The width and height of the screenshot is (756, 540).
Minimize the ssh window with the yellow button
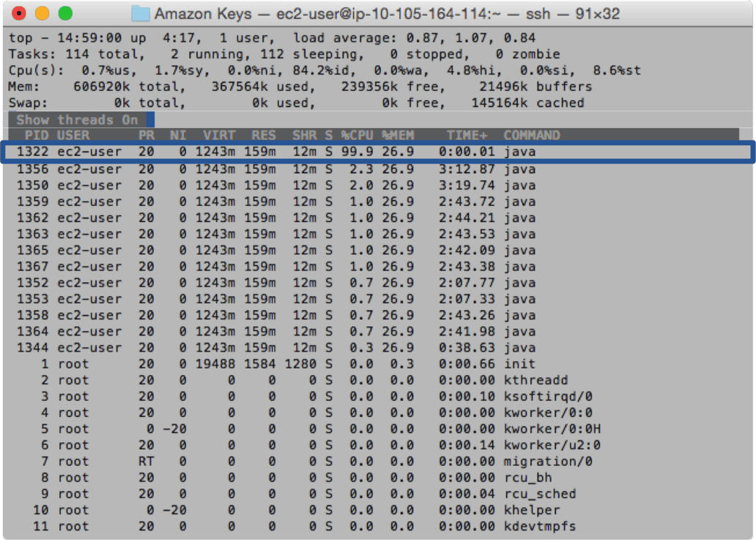[x=42, y=13]
